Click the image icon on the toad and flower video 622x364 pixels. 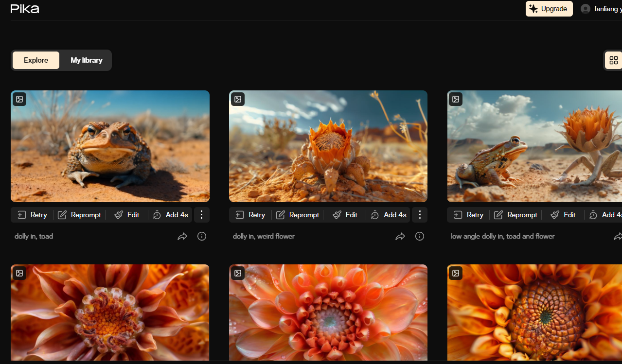pos(456,99)
